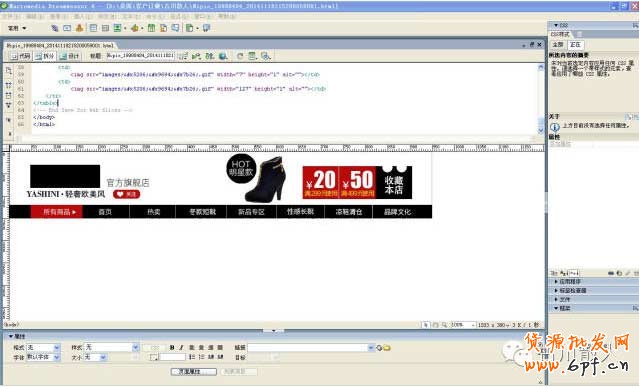This screenshot has height=387, width=639.
Task: Click the Refresh design view icon
Action: click(240, 56)
